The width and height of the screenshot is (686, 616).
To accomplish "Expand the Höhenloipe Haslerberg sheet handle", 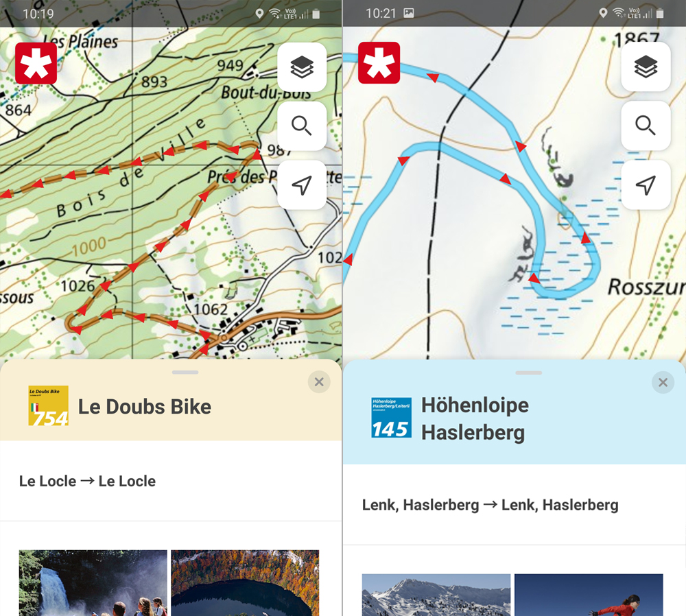I will point(528,372).
